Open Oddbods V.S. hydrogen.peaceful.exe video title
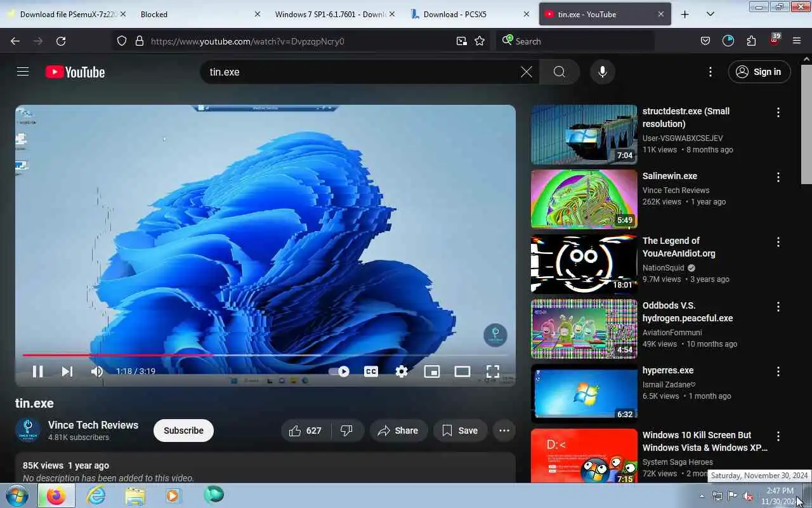This screenshot has height=508, width=812. [688, 312]
